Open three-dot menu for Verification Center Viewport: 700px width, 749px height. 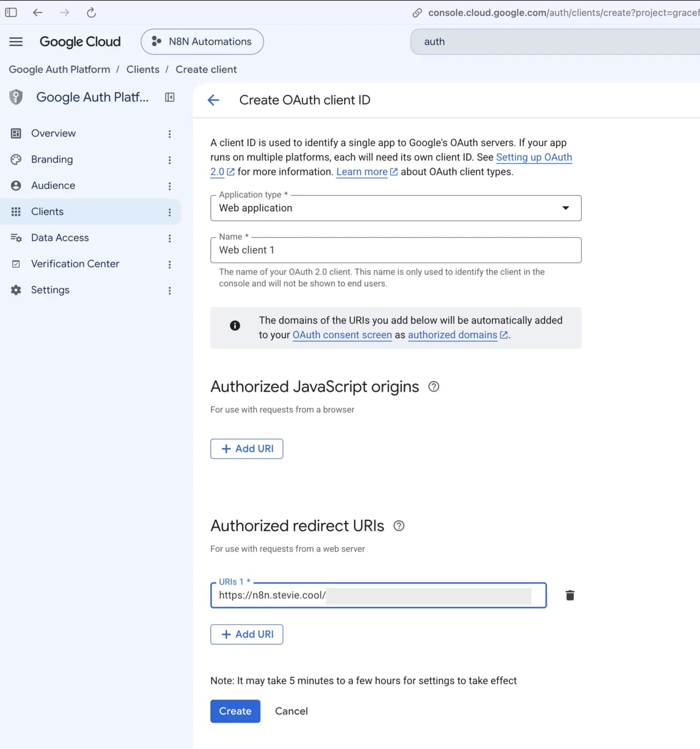click(x=170, y=264)
